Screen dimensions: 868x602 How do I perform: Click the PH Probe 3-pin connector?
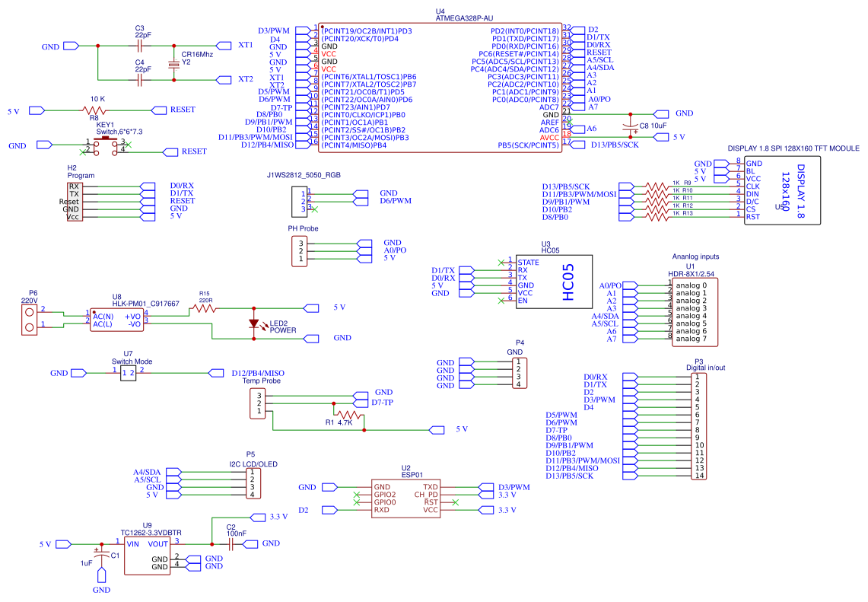[x=299, y=251]
